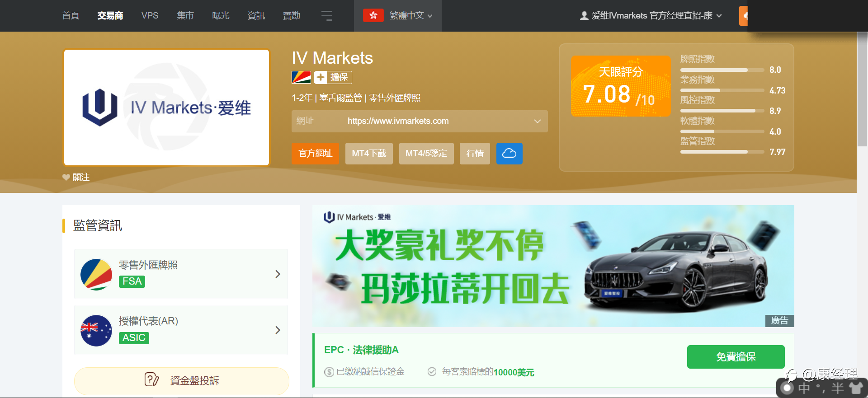
Task: Click the page vertical scrollbar
Action: point(862,89)
